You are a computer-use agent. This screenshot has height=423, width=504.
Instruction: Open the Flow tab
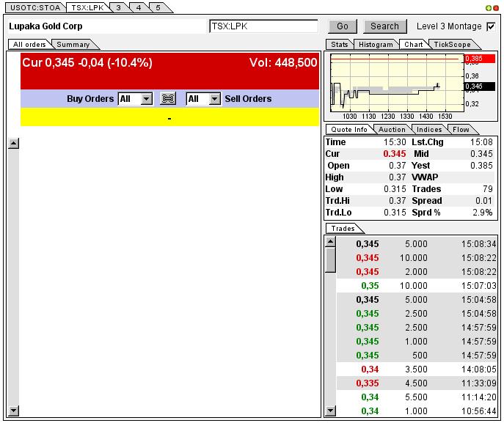(461, 130)
